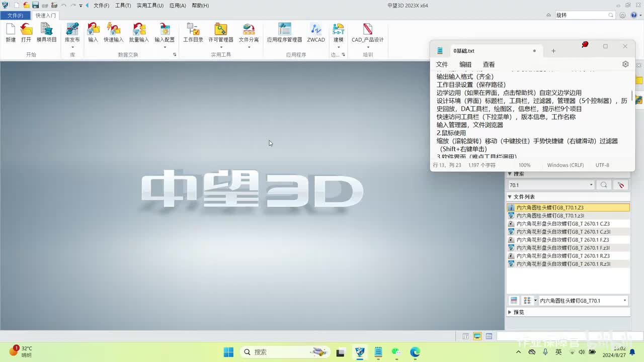This screenshot has width=644, height=362.
Task: Click the 文件分离 (File split) icon
Action: pyautogui.click(x=249, y=29)
